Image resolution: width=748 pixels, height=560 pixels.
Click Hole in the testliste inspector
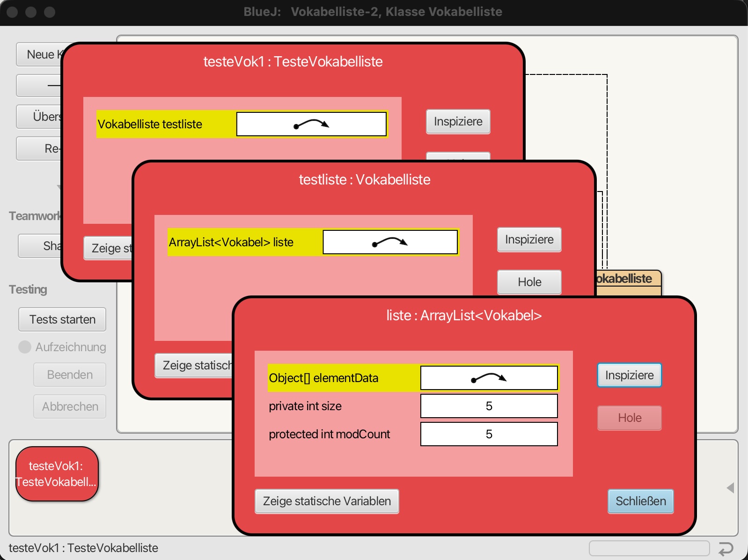(x=529, y=282)
